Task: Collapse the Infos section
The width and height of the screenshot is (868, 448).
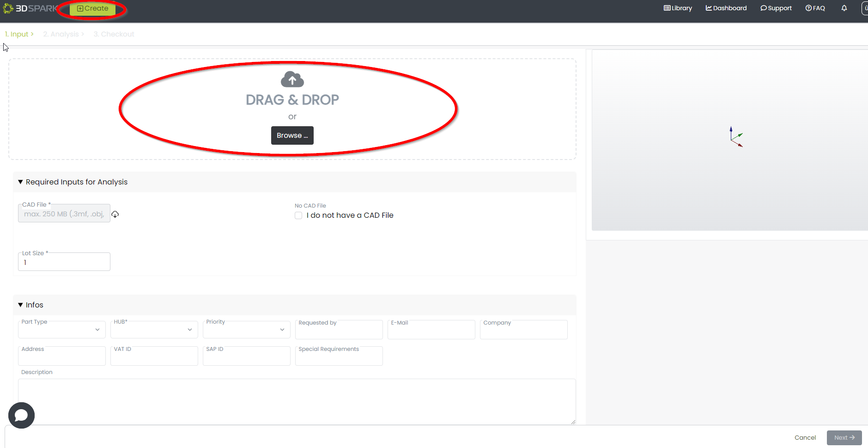Action: (21, 305)
